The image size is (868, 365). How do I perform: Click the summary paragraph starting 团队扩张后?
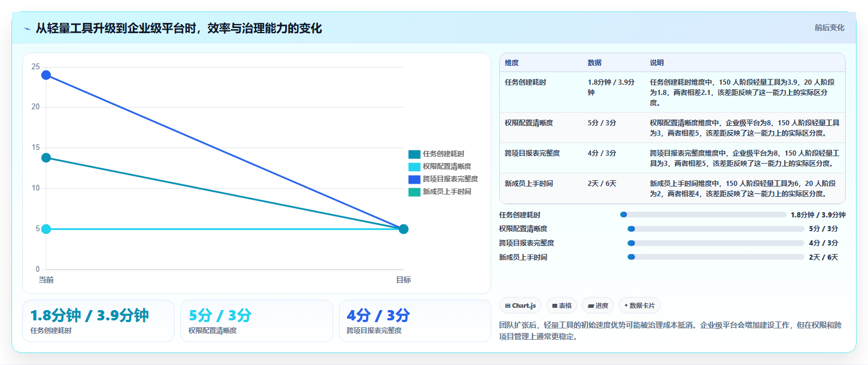(670, 331)
